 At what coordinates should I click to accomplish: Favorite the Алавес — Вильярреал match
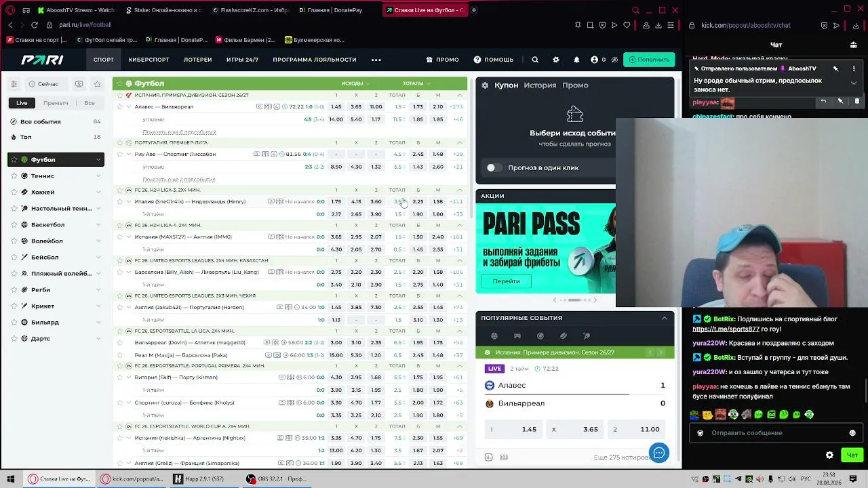120,106
